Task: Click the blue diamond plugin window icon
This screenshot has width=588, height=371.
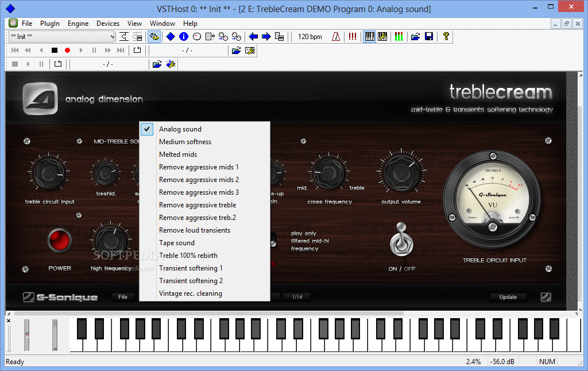Action: (171, 36)
